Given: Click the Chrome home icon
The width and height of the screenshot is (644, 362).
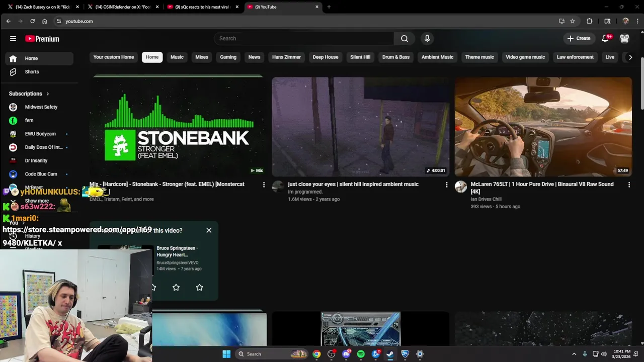Looking at the screenshot, I should (44, 21).
